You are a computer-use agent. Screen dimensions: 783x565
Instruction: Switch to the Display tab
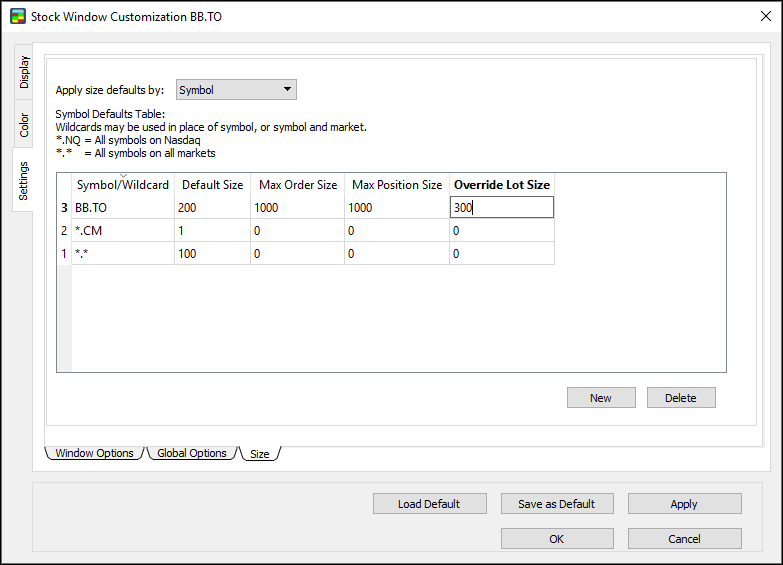point(24,72)
